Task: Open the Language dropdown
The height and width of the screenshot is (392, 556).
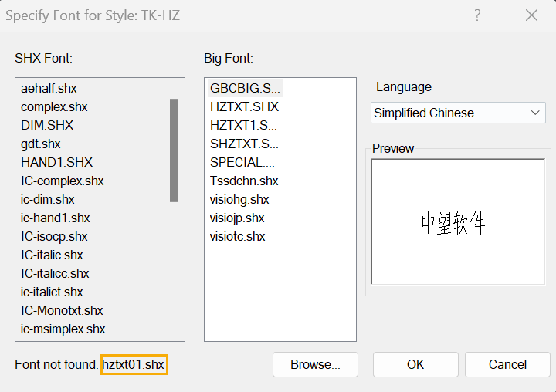Action: 458,113
